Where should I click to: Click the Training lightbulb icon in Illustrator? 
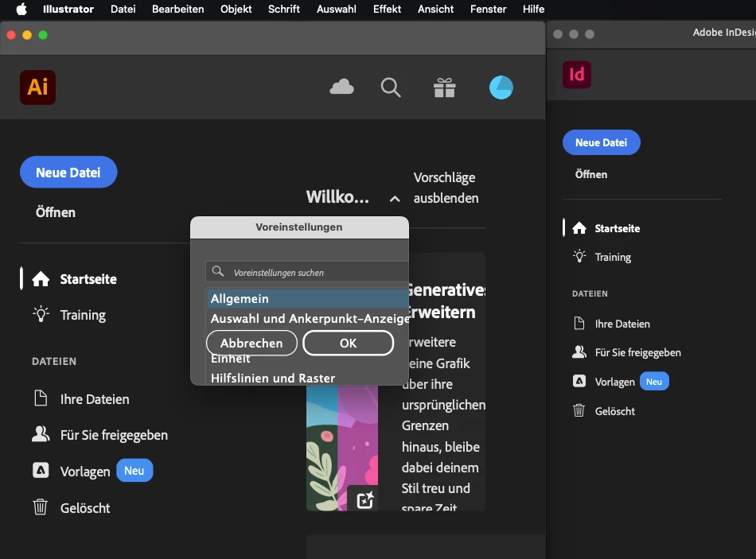coord(41,314)
